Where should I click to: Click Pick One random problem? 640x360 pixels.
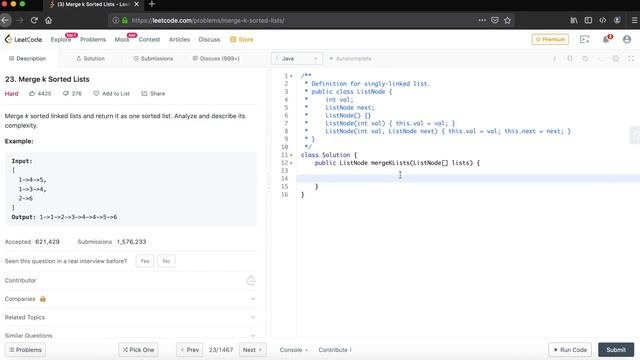pyautogui.click(x=138, y=350)
